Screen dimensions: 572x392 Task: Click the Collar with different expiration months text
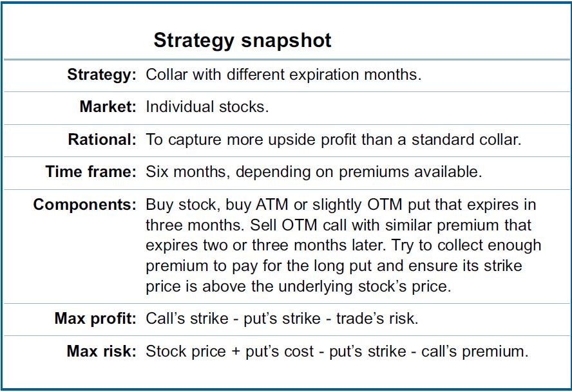(283, 75)
